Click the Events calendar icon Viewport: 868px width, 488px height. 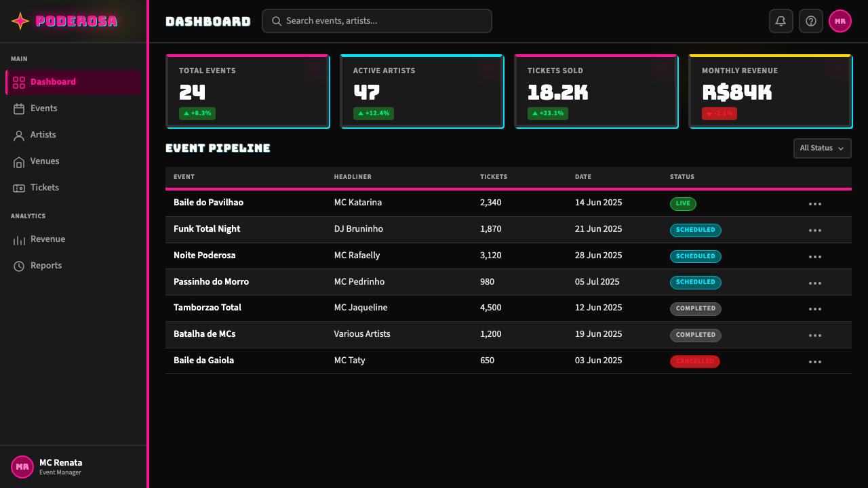tap(19, 108)
